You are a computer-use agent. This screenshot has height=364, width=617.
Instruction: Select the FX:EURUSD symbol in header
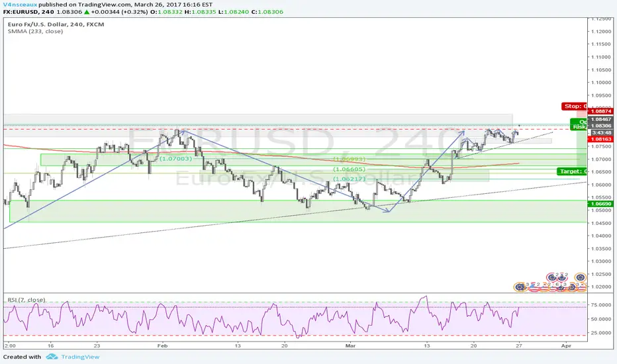click(x=20, y=12)
